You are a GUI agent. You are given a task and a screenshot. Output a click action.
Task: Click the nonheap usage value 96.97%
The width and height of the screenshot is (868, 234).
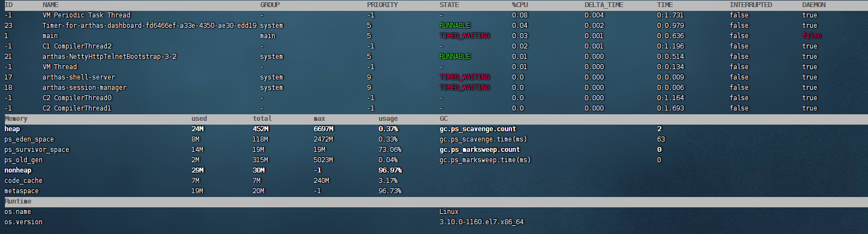(390, 170)
